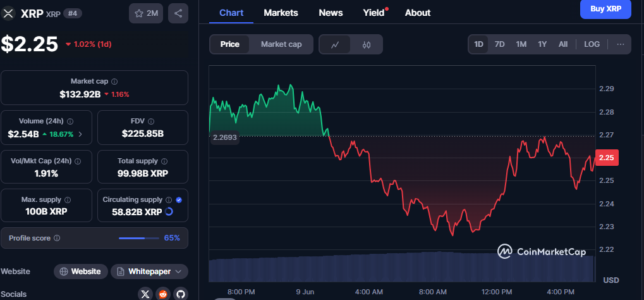Click info icon beside FDV

151,122
